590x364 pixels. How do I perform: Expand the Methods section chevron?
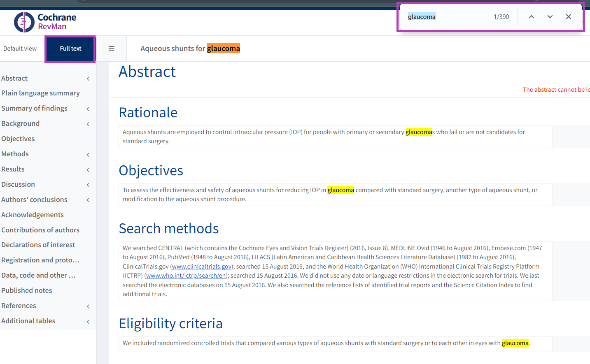(88, 155)
